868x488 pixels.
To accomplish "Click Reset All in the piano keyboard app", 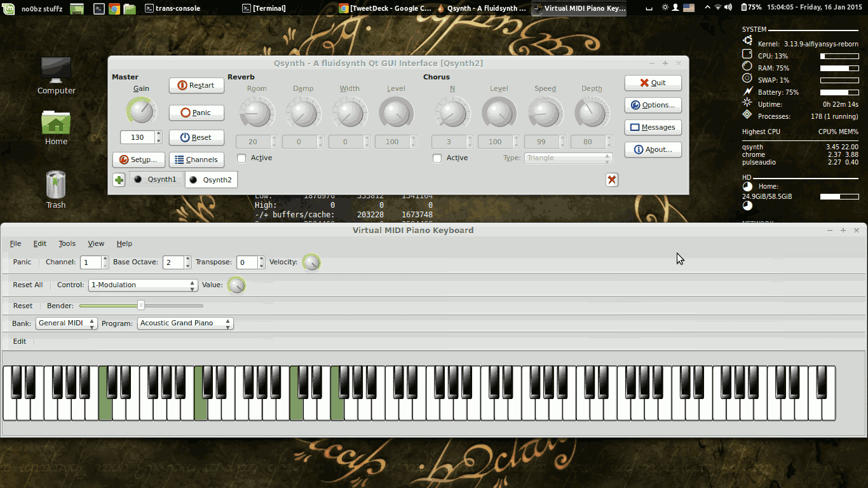I will (27, 285).
